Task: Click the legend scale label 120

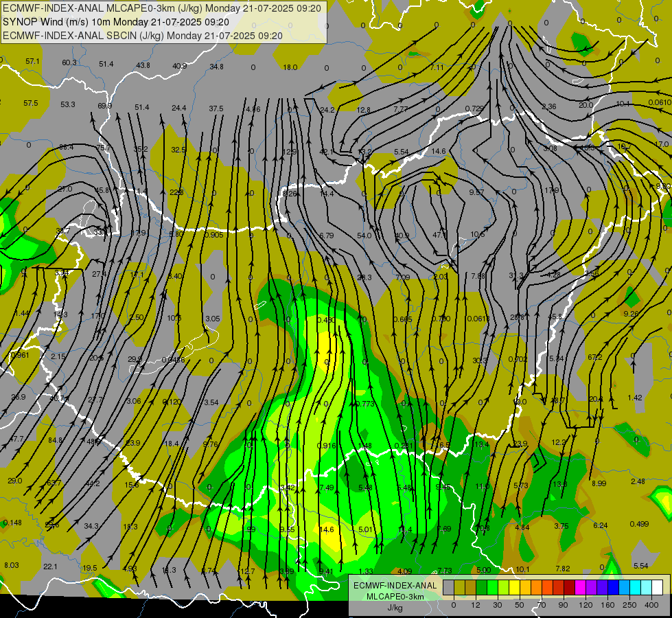Action: [x=586, y=605]
